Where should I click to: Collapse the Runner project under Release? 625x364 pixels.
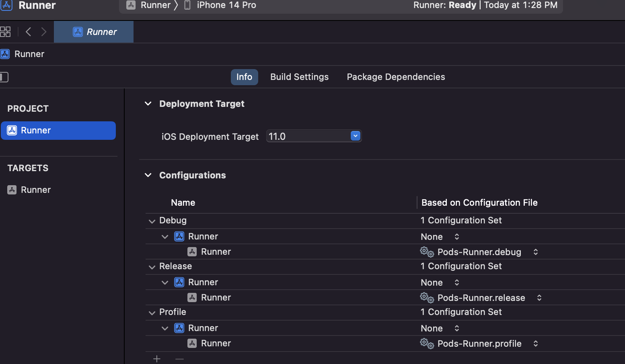(164, 282)
